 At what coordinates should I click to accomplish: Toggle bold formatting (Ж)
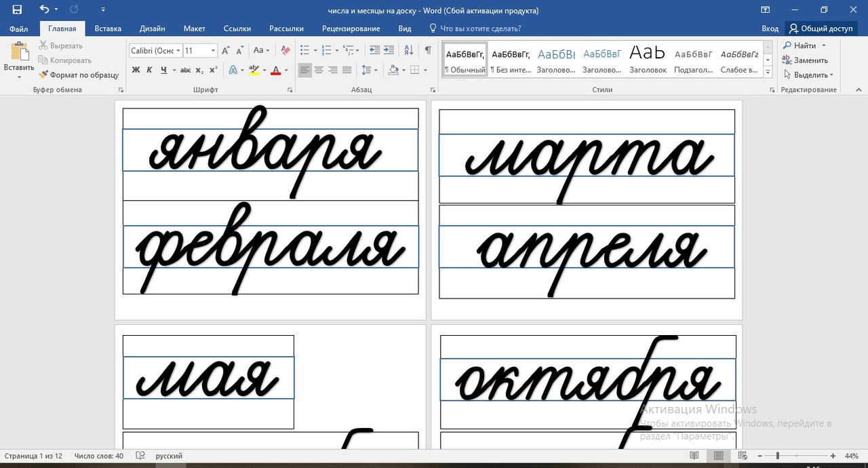click(136, 70)
